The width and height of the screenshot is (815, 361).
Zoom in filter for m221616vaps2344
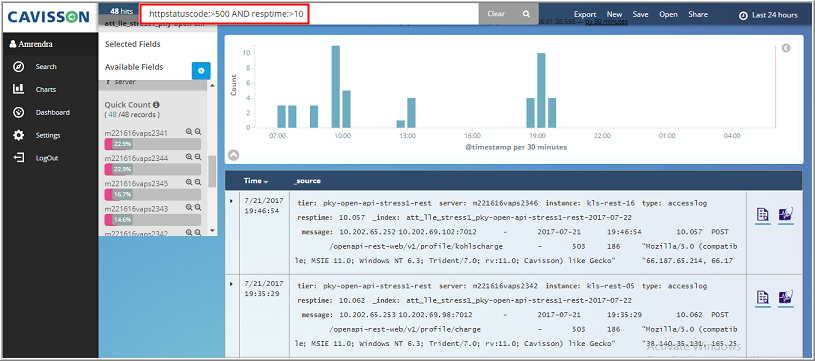pyautogui.click(x=189, y=157)
